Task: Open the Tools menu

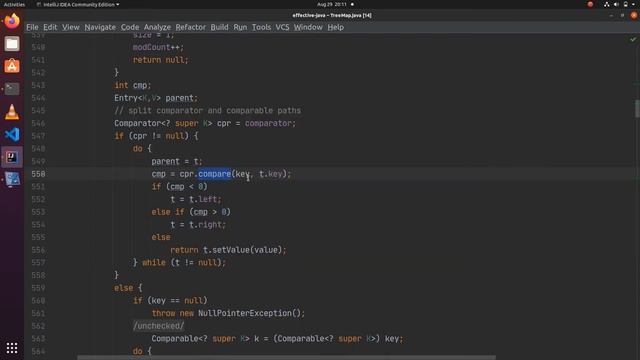Action: coord(261,27)
